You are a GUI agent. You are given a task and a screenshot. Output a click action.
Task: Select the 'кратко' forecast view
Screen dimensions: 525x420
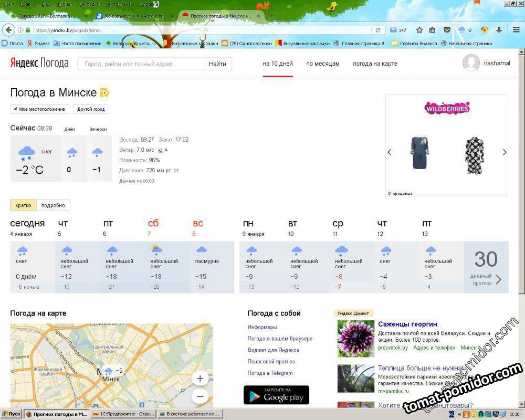[x=23, y=205]
